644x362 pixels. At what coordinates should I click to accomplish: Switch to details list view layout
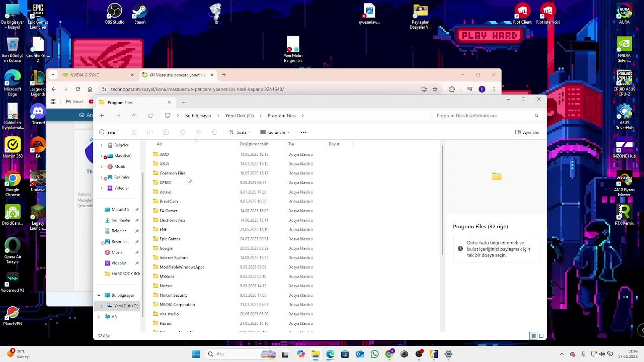click(x=533, y=336)
